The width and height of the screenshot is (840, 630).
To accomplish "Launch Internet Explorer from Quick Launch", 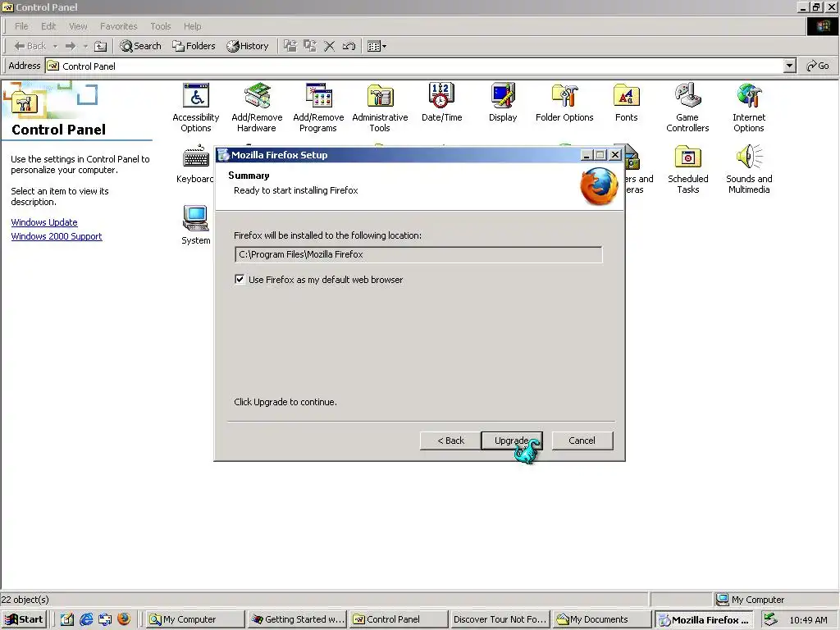I will click(x=86, y=619).
